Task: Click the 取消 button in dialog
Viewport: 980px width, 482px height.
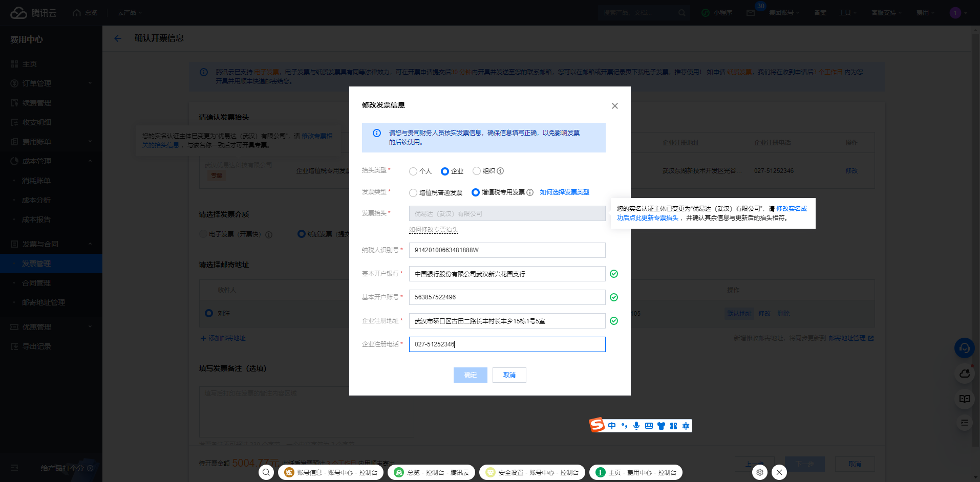Action: (509, 375)
